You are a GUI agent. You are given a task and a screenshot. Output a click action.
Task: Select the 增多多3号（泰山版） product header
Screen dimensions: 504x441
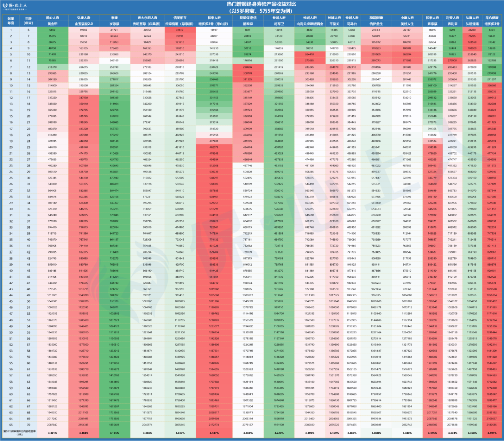tap(214, 24)
